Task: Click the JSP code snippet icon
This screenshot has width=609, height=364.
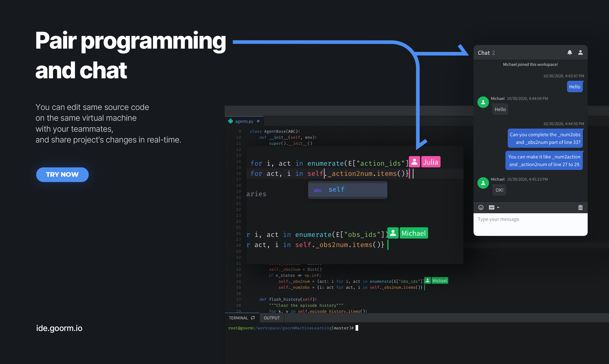Action: pyautogui.click(x=491, y=208)
